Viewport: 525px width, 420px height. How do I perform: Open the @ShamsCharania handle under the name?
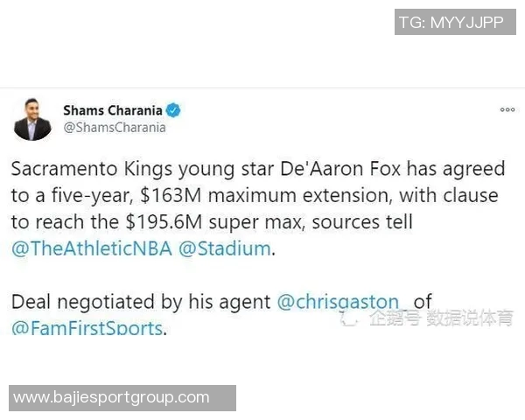point(114,127)
